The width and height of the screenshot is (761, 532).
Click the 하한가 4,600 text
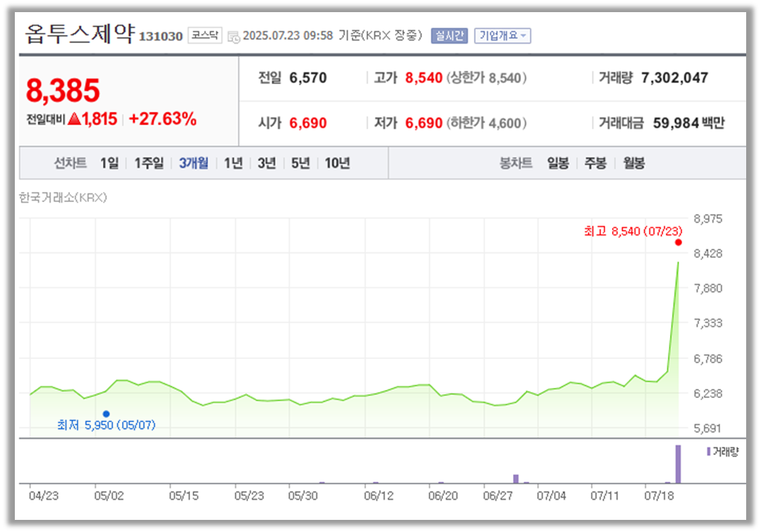click(x=486, y=123)
